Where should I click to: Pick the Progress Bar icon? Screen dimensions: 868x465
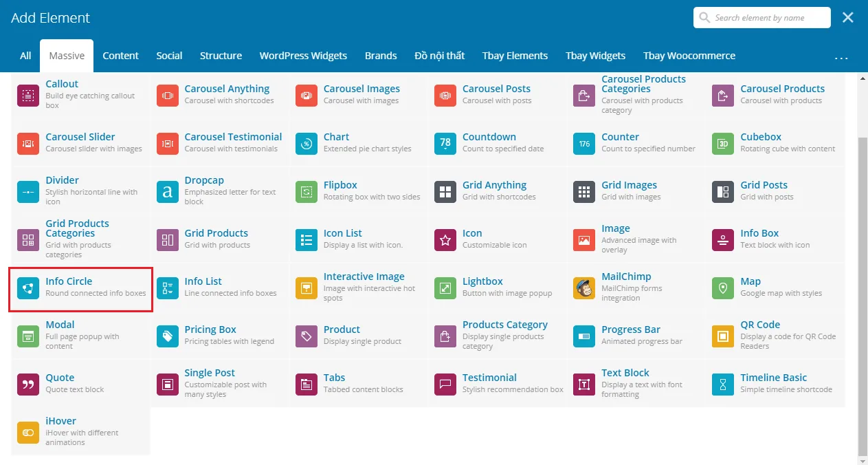point(584,336)
